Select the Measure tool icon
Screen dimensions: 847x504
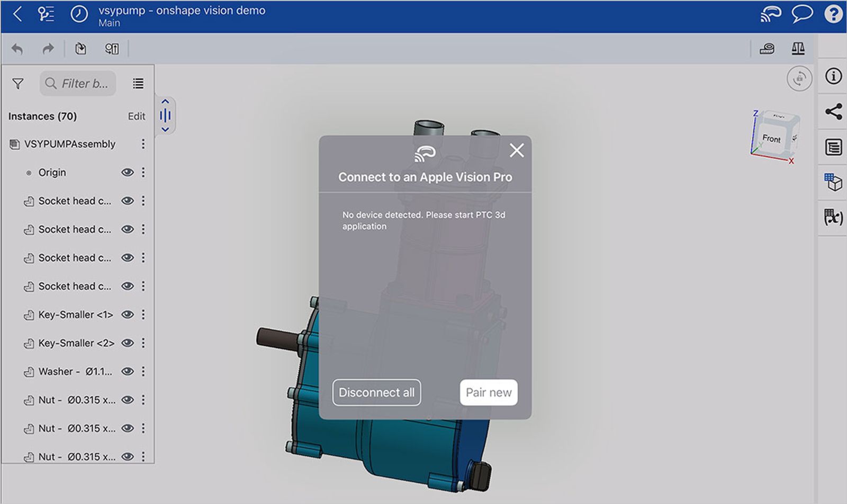(766, 48)
